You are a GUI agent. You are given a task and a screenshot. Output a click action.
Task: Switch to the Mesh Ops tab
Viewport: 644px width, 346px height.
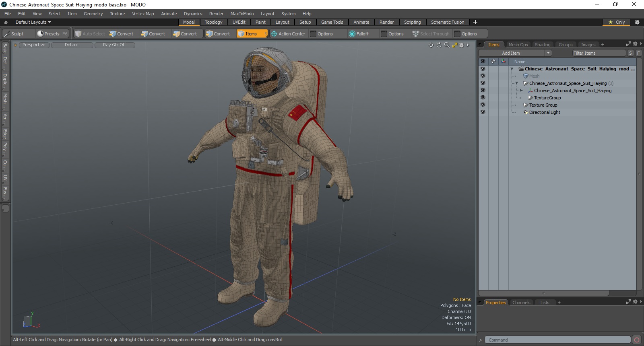click(518, 45)
